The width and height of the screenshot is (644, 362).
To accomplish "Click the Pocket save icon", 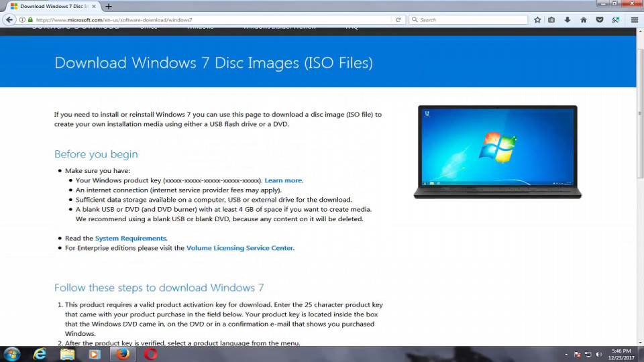I will point(600,19).
